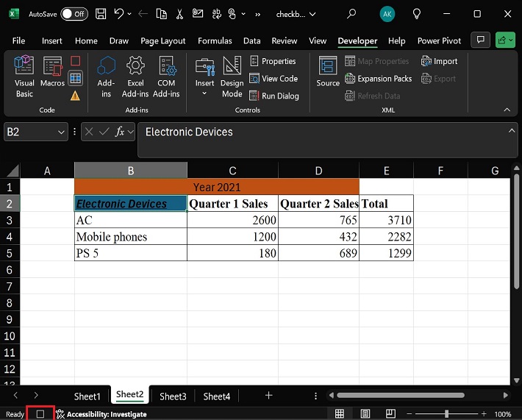Image resolution: width=522 pixels, height=420 pixels.
Task: Open COM Add-ins manager
Action: (166, 76)
